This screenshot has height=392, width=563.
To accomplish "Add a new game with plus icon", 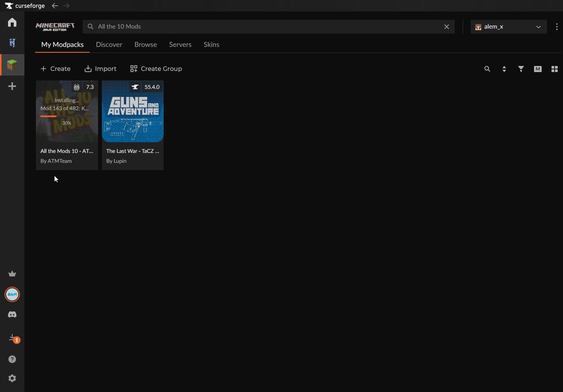I will (x=12, y=86).
